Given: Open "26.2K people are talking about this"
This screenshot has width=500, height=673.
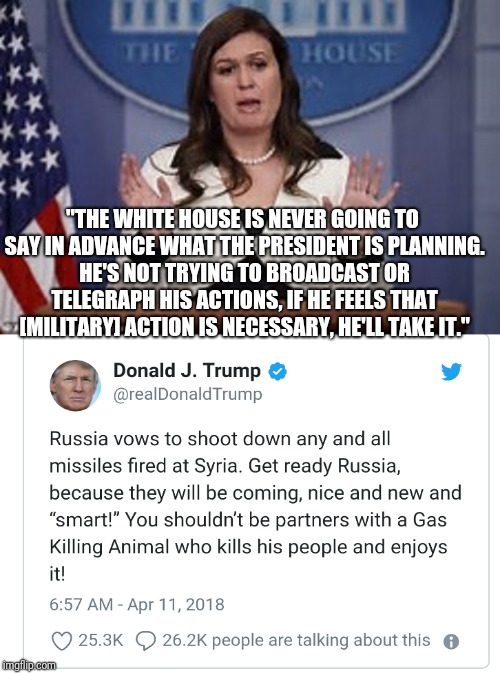Looking at the screenshot, I should [x=296, y=640].
